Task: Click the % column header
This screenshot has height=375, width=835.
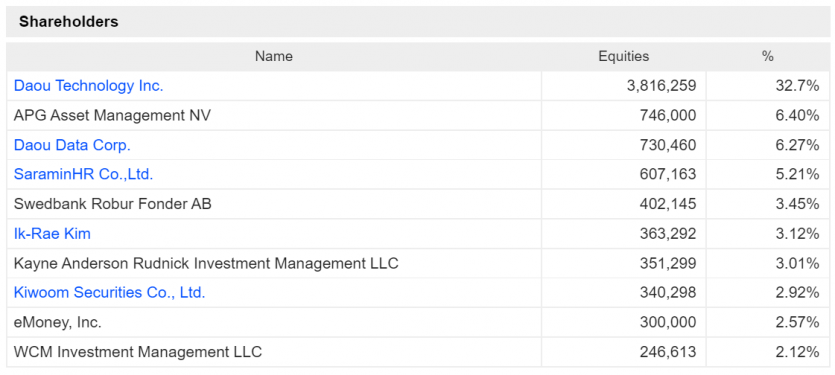Action: pos(767,56)
